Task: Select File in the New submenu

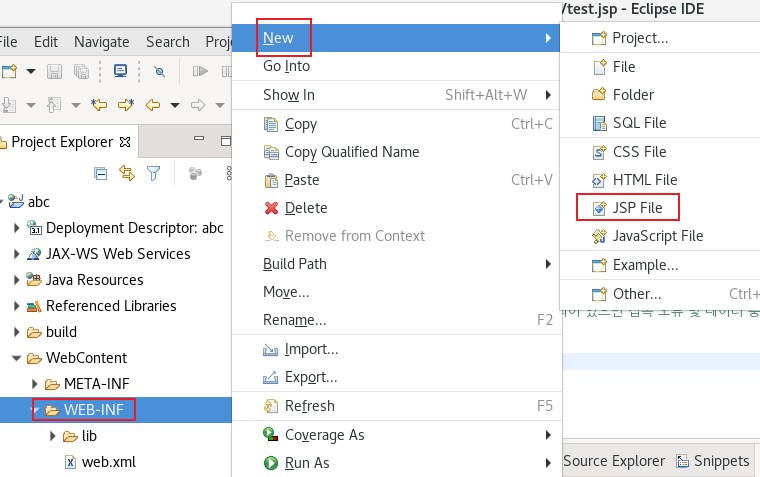Action: 660,67
